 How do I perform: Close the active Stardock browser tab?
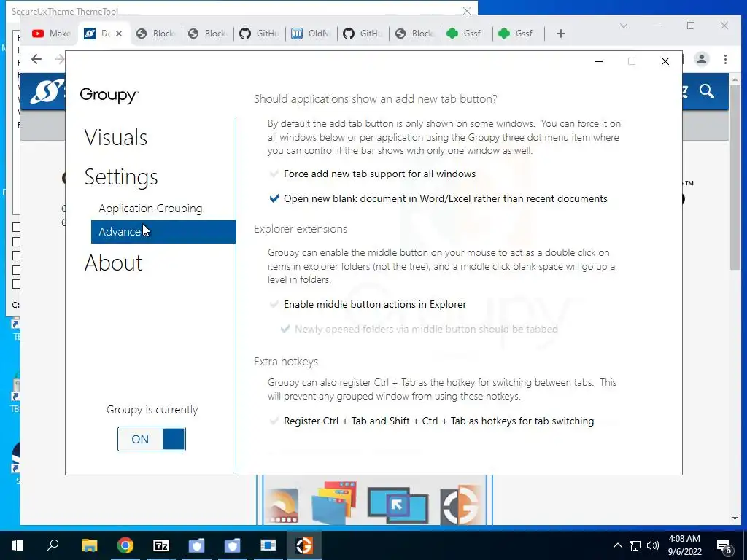point(119,34)
